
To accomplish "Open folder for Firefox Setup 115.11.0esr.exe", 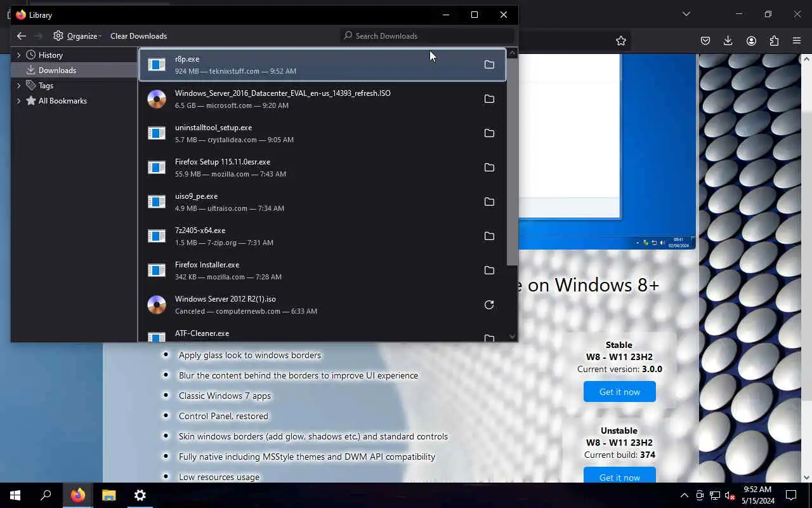I will 489,168.
